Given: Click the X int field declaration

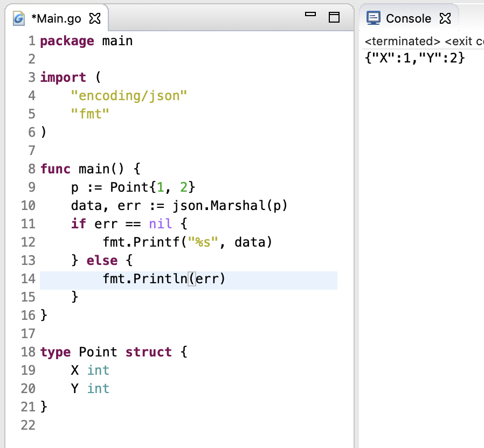Looking at the screenshot, I should coord(90,370).
